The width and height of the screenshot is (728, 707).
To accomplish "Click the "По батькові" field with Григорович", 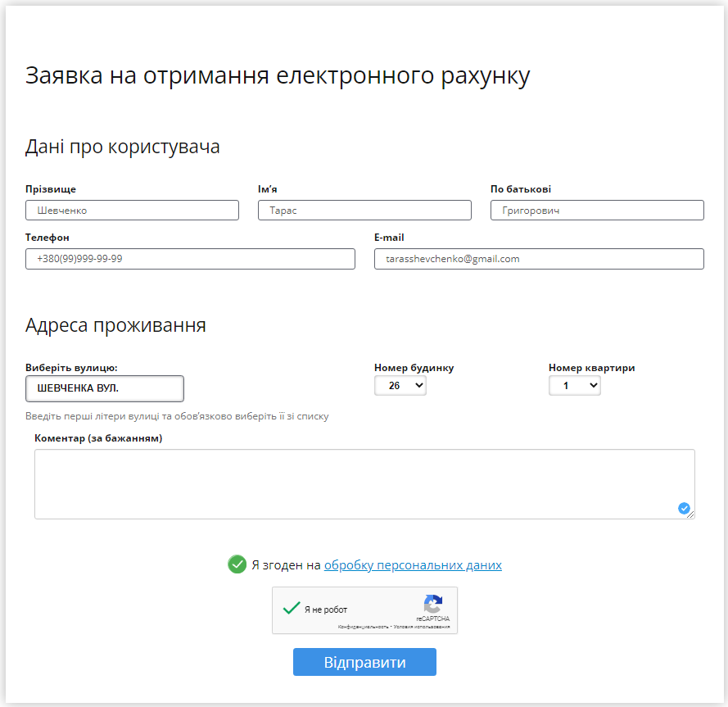I will click(596, 210).
